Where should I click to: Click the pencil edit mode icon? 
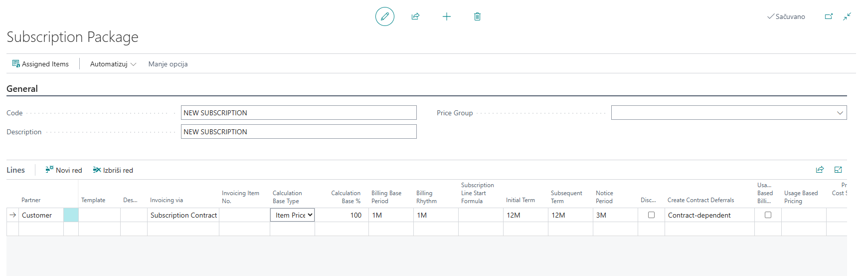(384, 16)
